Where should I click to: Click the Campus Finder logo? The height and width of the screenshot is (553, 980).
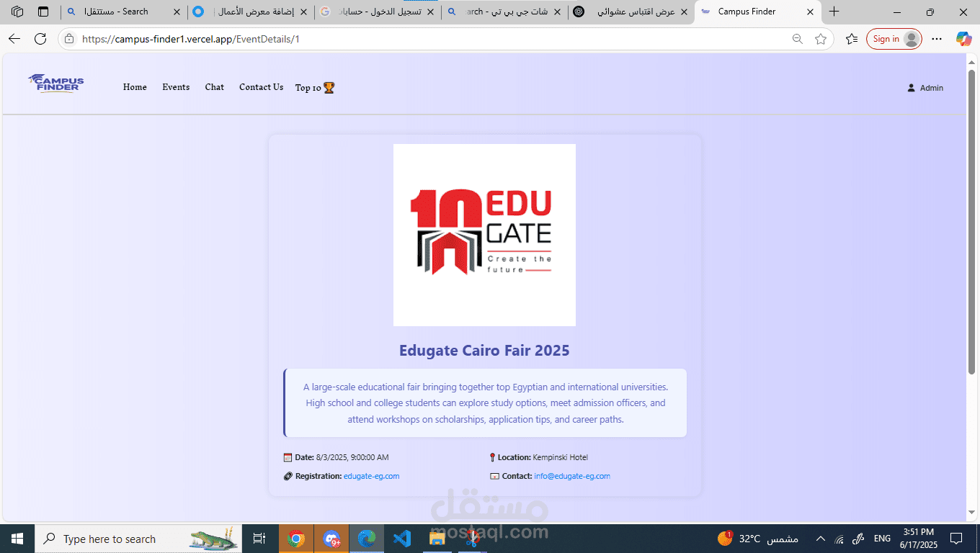click(56, 84)
